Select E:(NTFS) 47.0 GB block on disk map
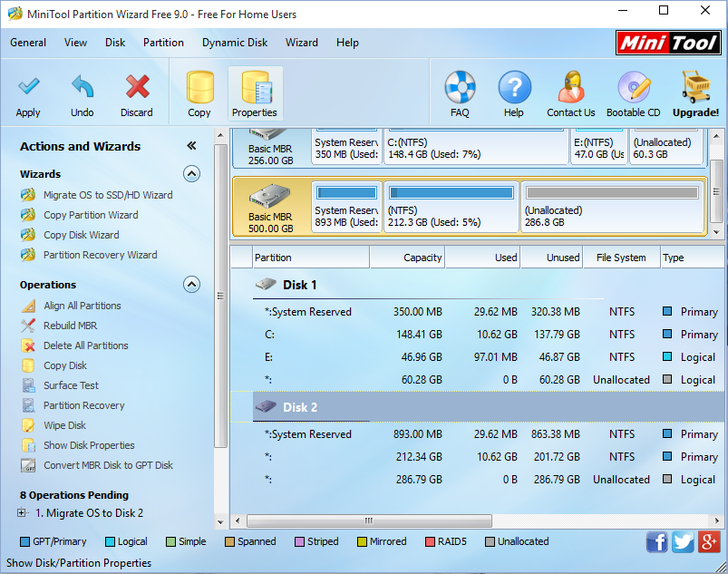The height and width of the screenshot is (574, 728). point(599,147)
